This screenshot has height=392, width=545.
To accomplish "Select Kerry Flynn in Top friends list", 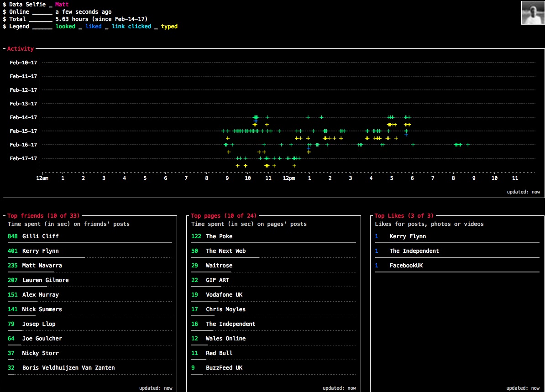I will click(40, 251).
